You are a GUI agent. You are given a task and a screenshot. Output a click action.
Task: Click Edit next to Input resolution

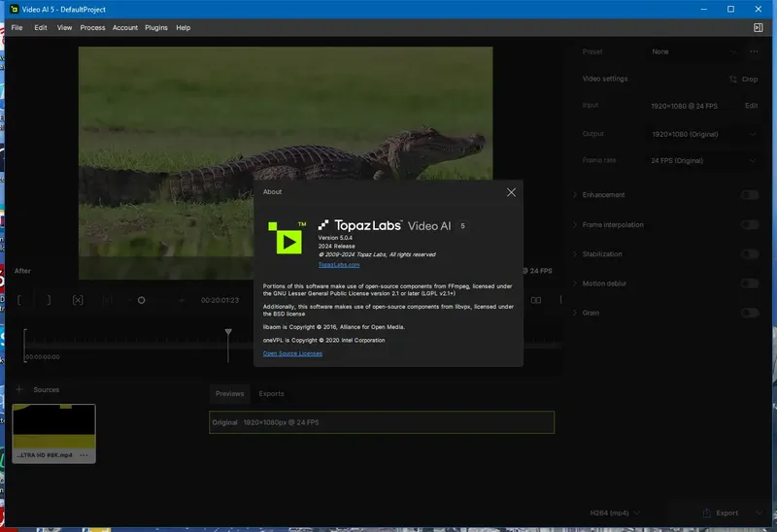(x=751, y=106)
